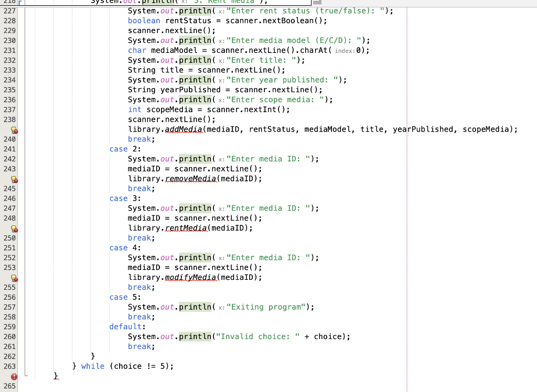Screen dimensions: 537x392
Task: Select the hint icon near the modifyMedia call
Action: pyautogui.click(x=14, y=277)
